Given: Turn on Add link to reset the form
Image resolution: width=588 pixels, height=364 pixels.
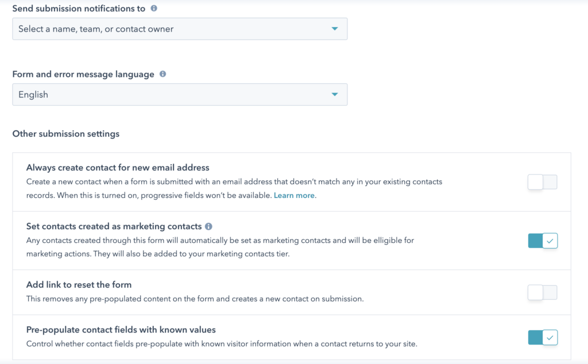Looking at the screenshot, I should (x=542, y=292).
